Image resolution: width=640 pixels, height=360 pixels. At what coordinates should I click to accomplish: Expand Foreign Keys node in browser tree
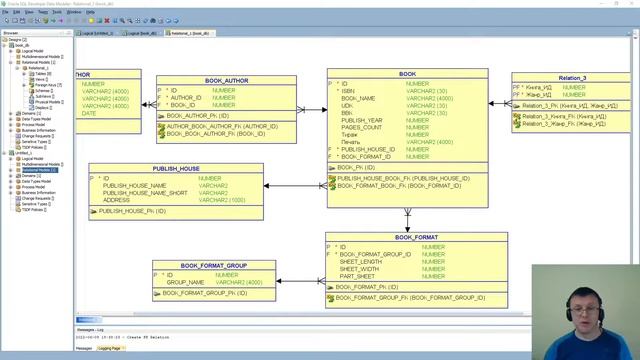click(x=24, y=85)
